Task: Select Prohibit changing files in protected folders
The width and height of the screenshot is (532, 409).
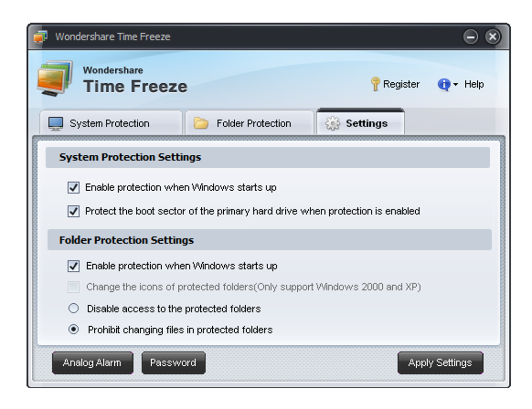Action: (x=74, y=329)
